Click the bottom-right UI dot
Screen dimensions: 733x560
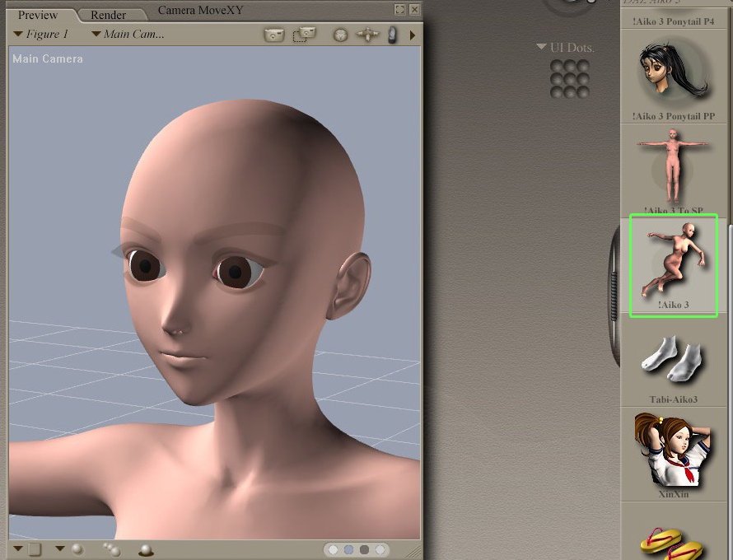[x=582, y=92]
